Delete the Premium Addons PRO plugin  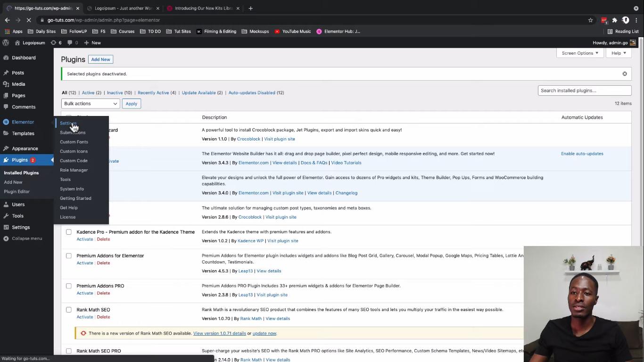click(103, 293)
